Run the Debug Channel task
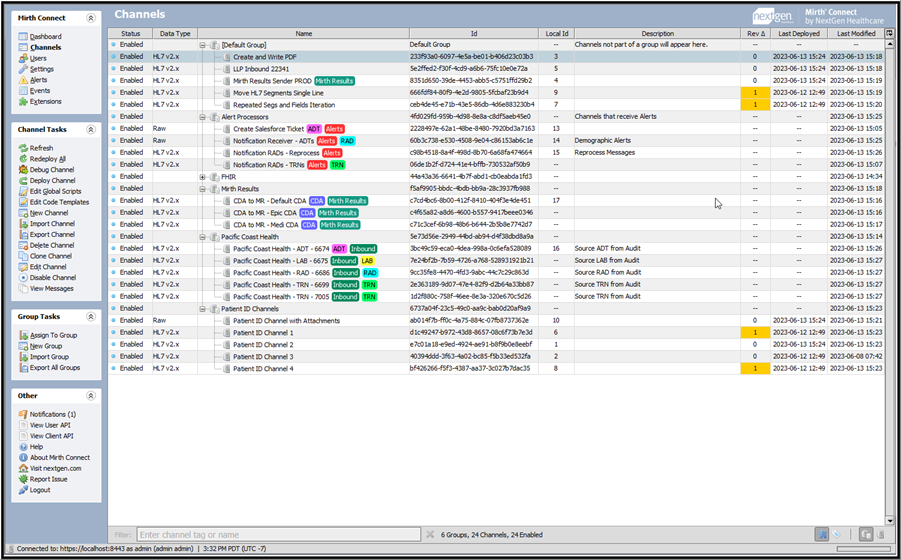This screenshot has height=560, width=901. 52,170
